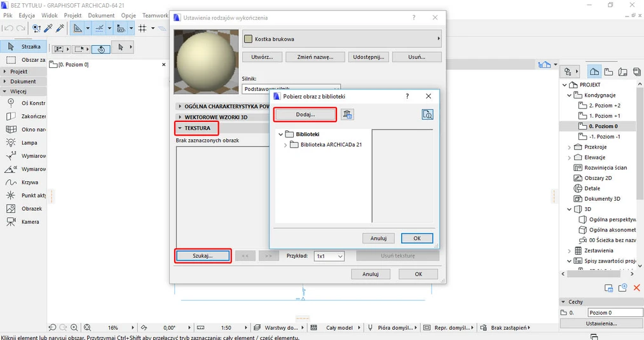Click the undo arrow in toolbar
The image size is (644, 340).
click(x=8, y=29)
